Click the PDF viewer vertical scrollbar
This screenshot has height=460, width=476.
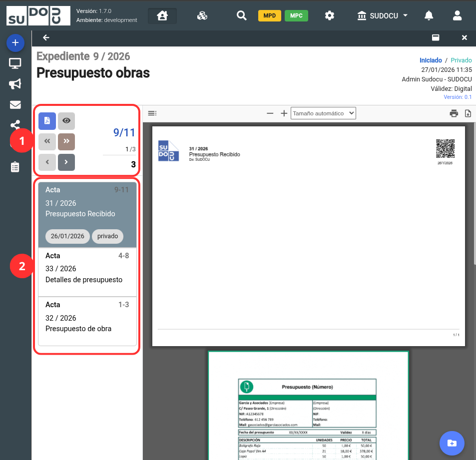(x=474, y=194)
